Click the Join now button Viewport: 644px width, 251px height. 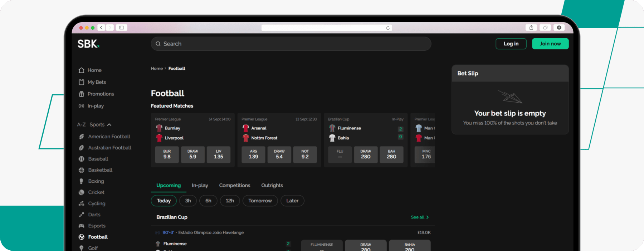coord(550,44)
